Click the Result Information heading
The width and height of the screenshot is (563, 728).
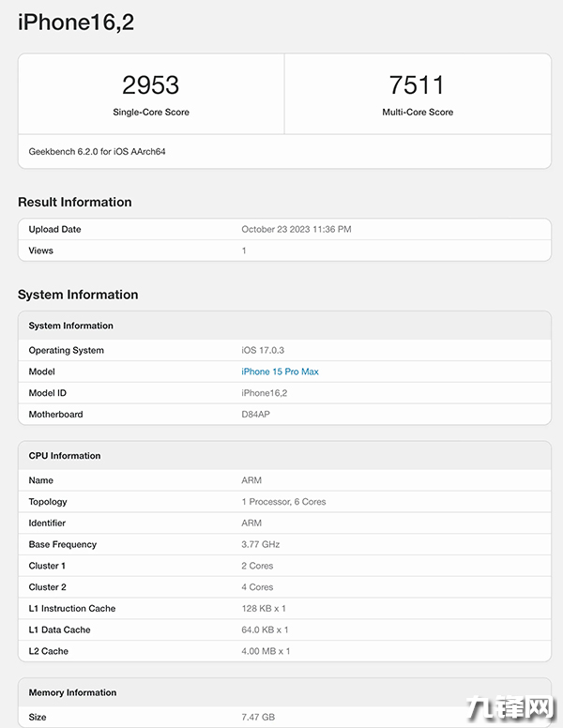74,202
